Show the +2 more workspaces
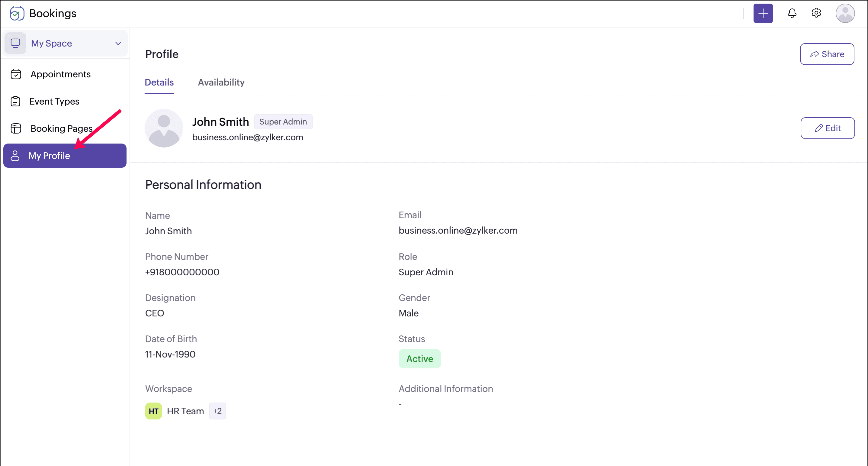Viewport: 868px width, 466px height. [x=217, y=411]
